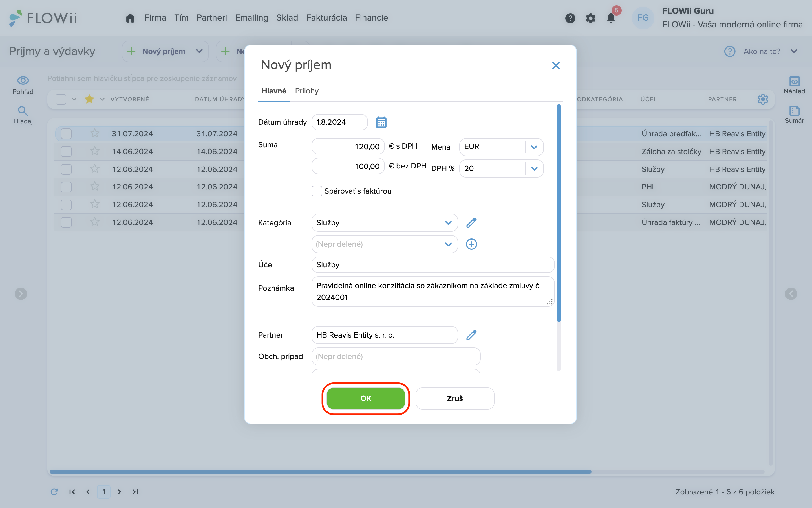
Task: Click the Účel text field
Action: pos(433,265)
